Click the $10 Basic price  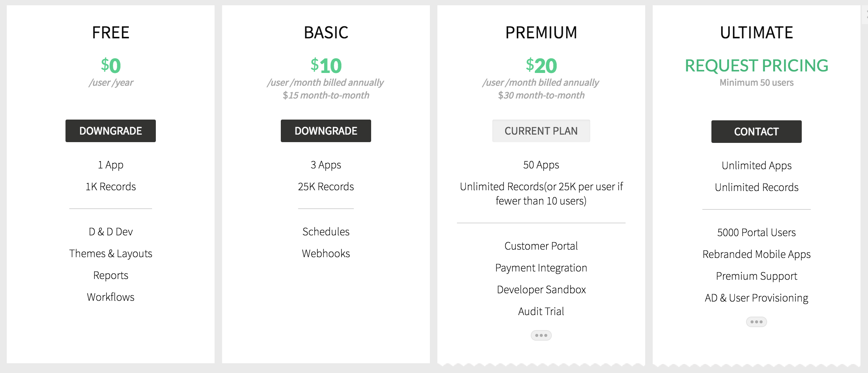[x=326, y=66]
